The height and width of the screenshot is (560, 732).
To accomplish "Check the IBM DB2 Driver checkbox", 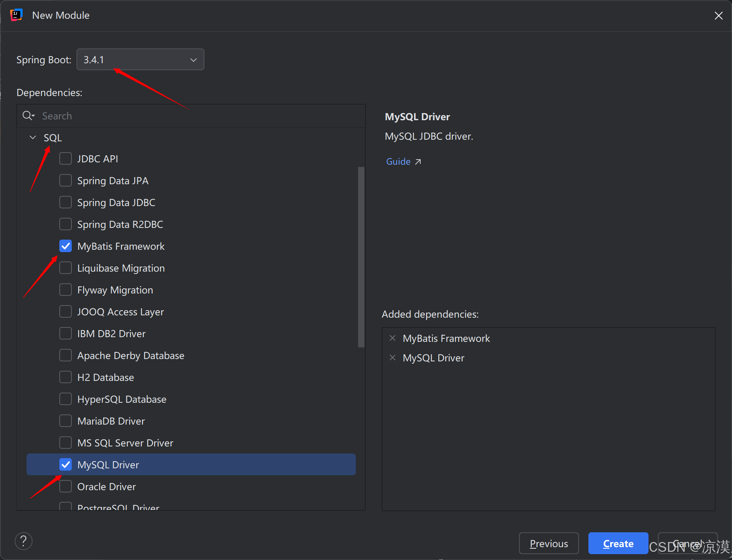I will click(x=66, y=333).
